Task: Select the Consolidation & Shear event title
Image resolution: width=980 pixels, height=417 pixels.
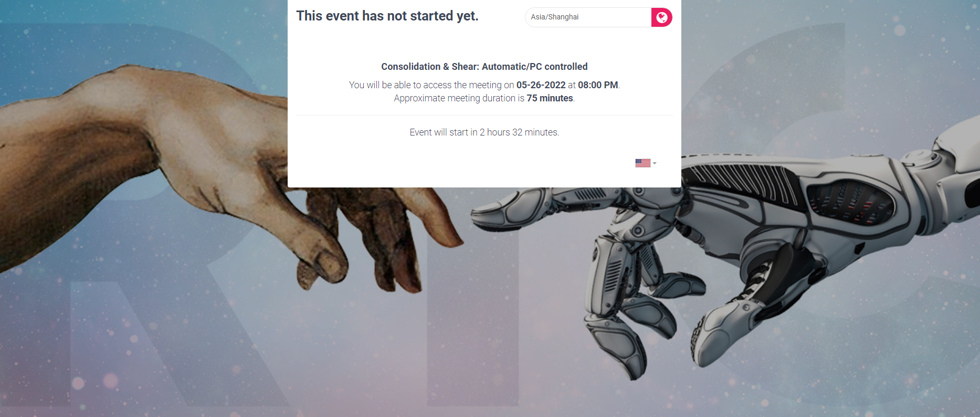Action: 484,67
